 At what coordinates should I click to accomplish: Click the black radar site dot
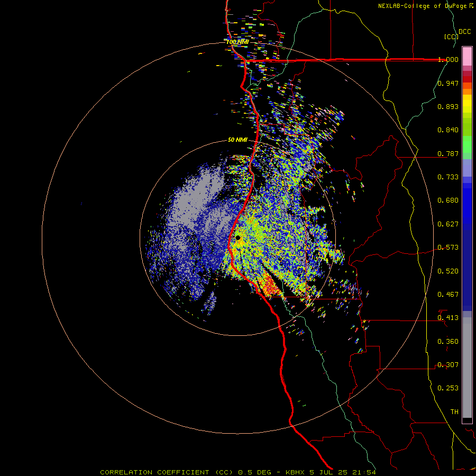coord(238,237)
